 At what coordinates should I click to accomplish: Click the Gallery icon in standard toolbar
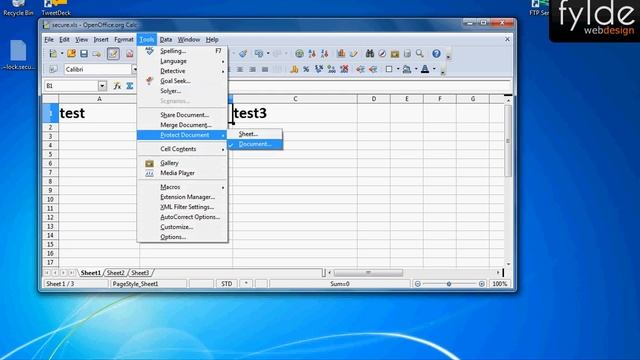click(395, 53)
